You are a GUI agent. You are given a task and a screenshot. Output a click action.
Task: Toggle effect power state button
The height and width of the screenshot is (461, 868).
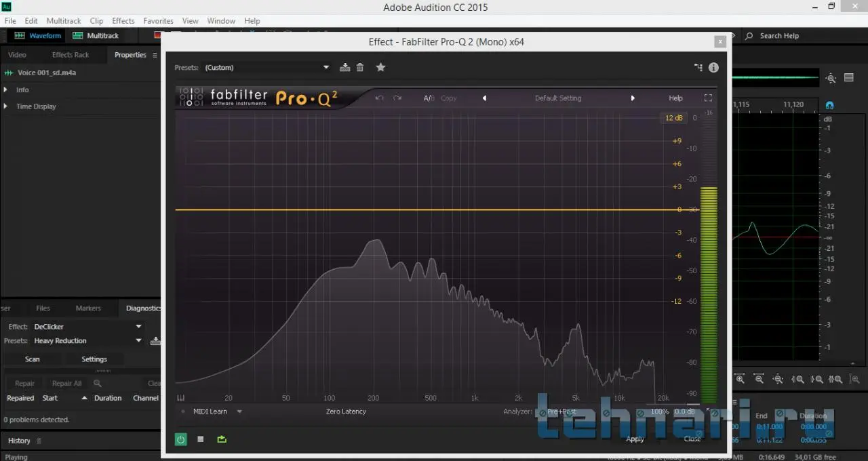[180, 439]
